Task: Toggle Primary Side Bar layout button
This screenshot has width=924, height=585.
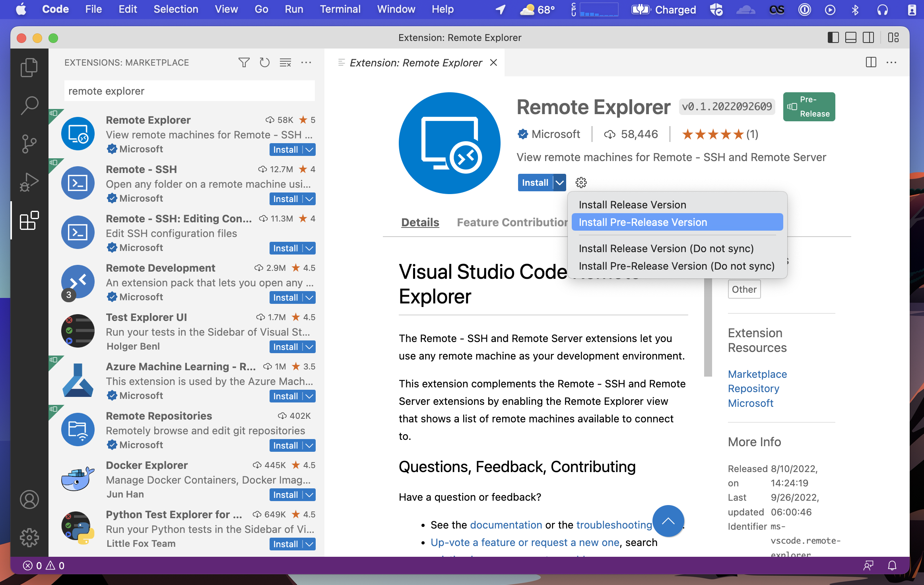Action: pos(833,37)
